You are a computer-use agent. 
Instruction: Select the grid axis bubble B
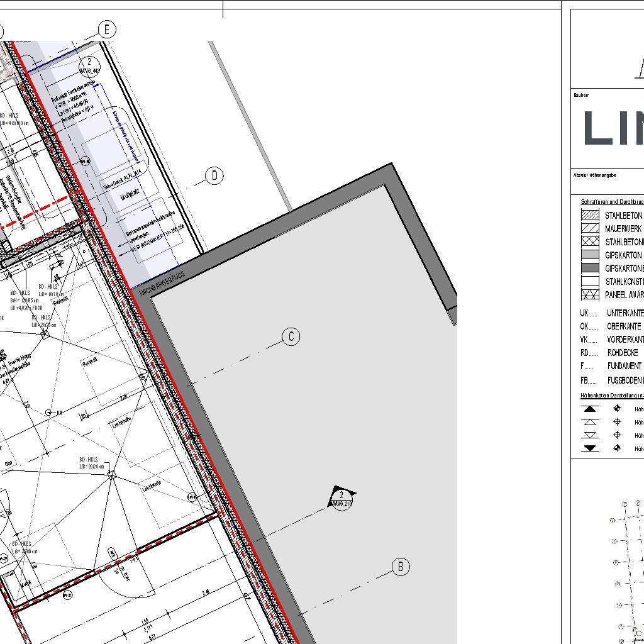(401, 567)
